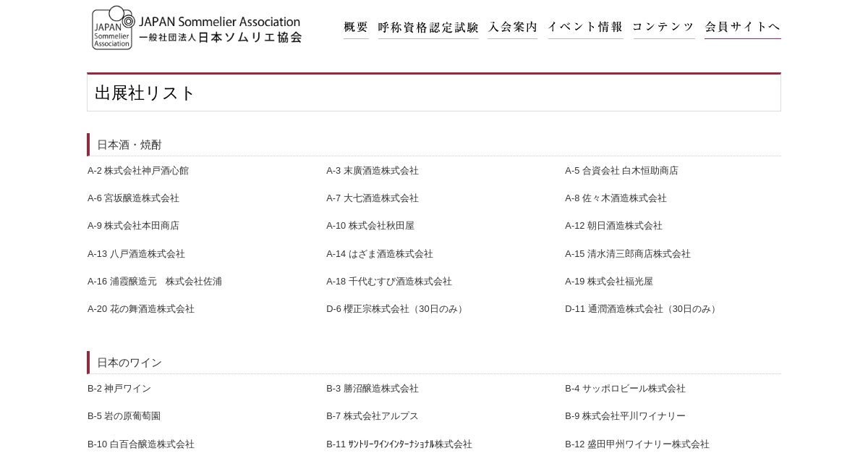Select B-10 白百合醸造株式会社
Viewport: 868px width, 456px height.
[141, 444]
